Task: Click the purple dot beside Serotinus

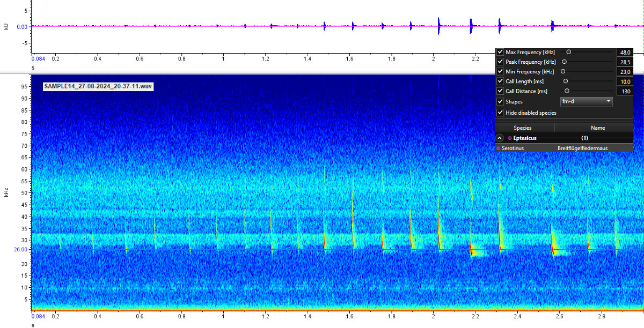Action: coord(499,148)
